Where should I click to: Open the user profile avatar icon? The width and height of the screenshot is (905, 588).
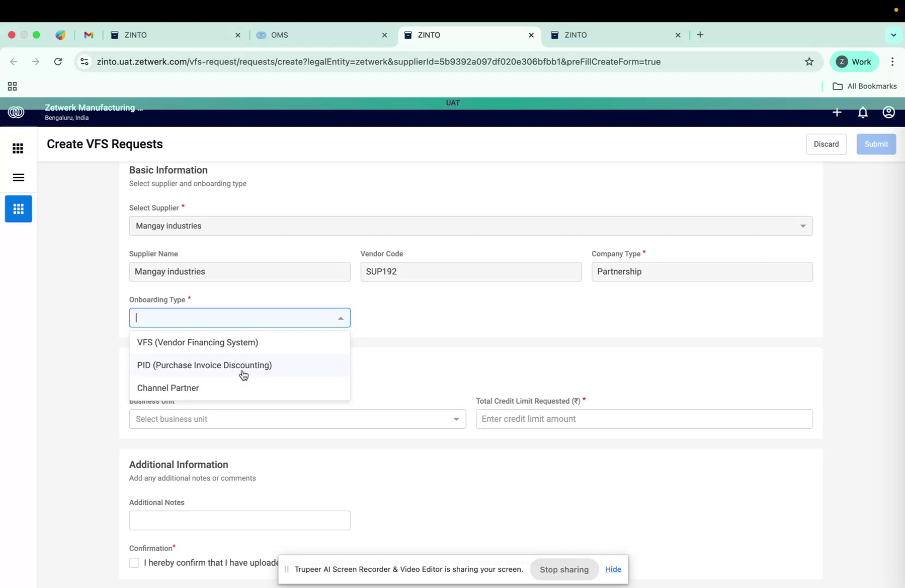(888, 112)
